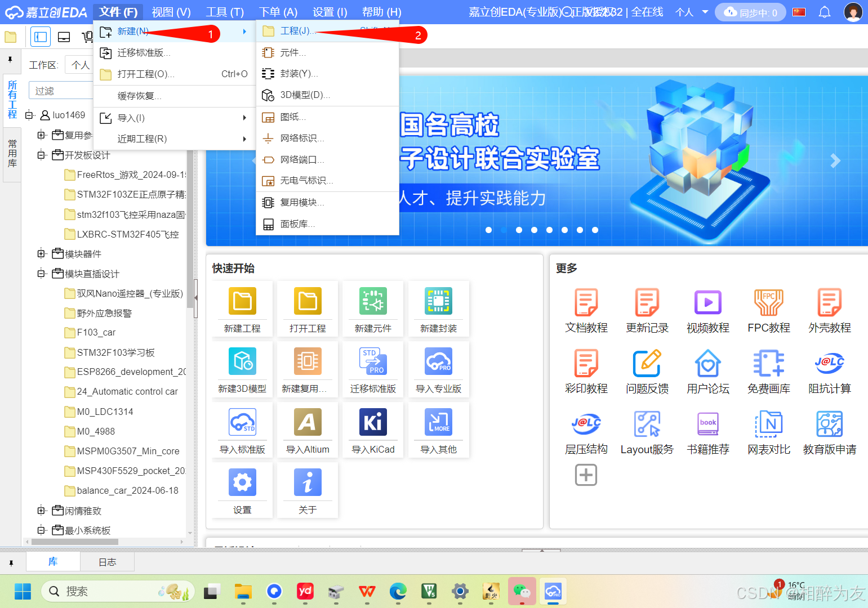Screen dimensions: 868x608
Task: Toggle the pin on the bottom library panel
Action: [x=11, y=561]
